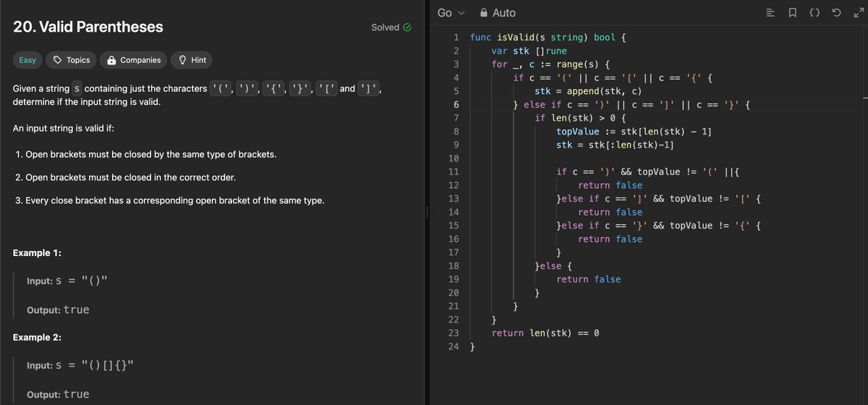Click on 'stk = stk[:len(stk)-1]' line
Viewport: 868px width, 405px height.
coord(615,145)
